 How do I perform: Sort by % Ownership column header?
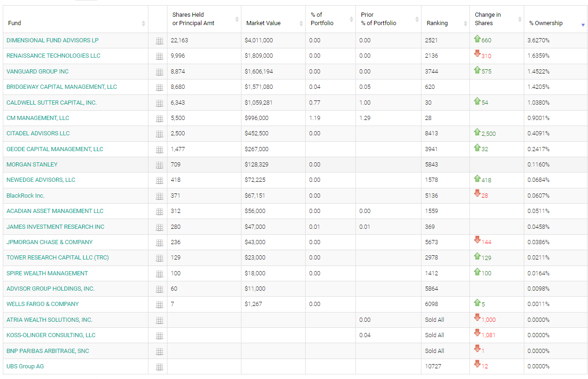[x=556, y=19]
